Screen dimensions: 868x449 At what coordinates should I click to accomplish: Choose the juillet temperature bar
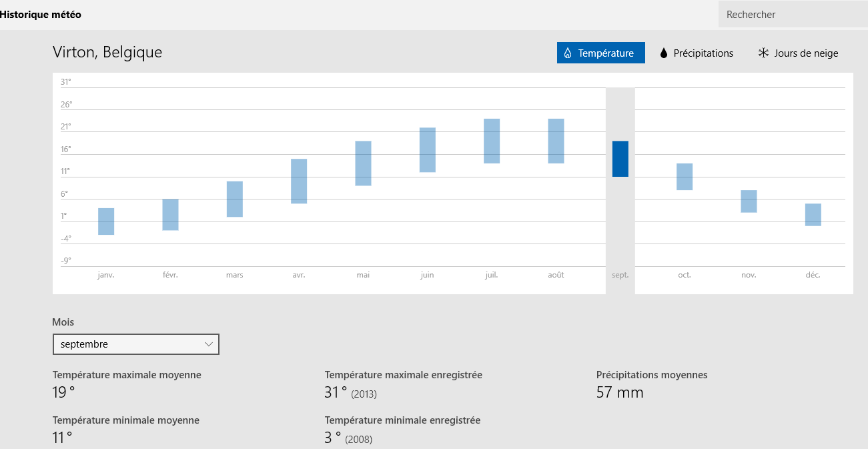point(492,141)
